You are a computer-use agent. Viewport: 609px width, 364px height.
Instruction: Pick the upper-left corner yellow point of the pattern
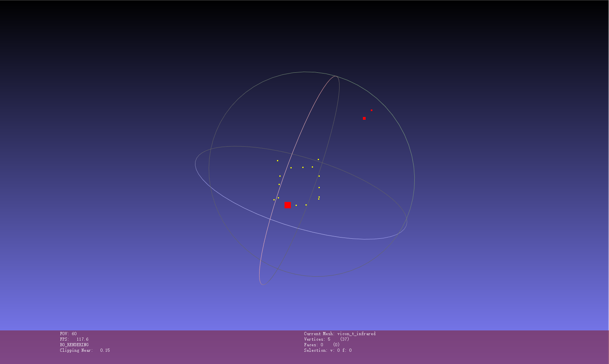coord(277,160)
